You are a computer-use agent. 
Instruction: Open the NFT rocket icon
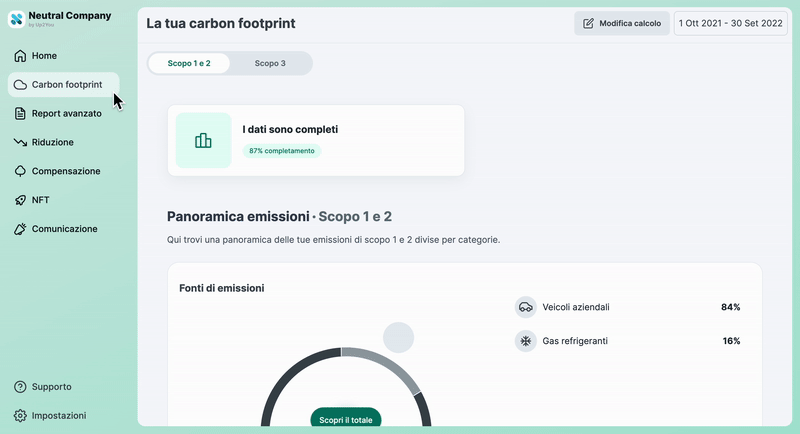tap(20, 200)
